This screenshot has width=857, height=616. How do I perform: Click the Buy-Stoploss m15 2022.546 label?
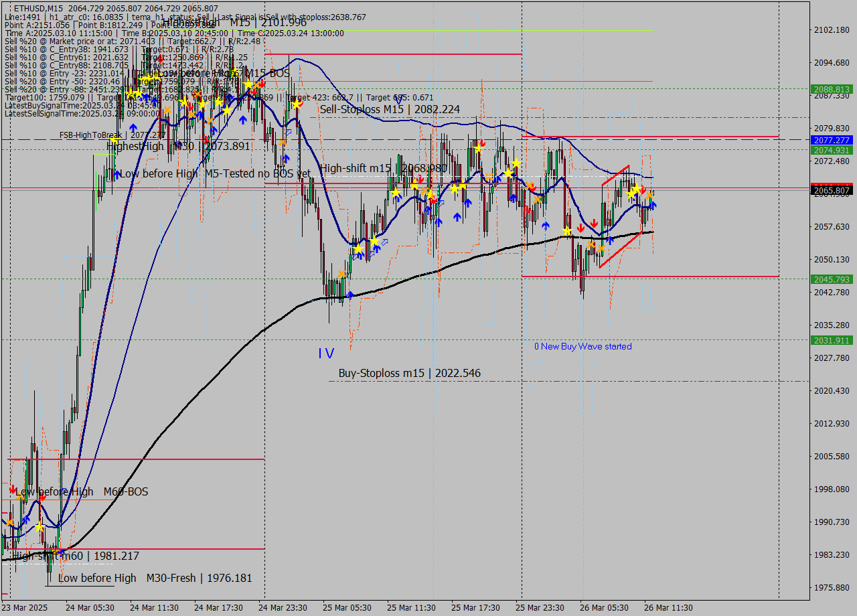[x=409, y=373]
